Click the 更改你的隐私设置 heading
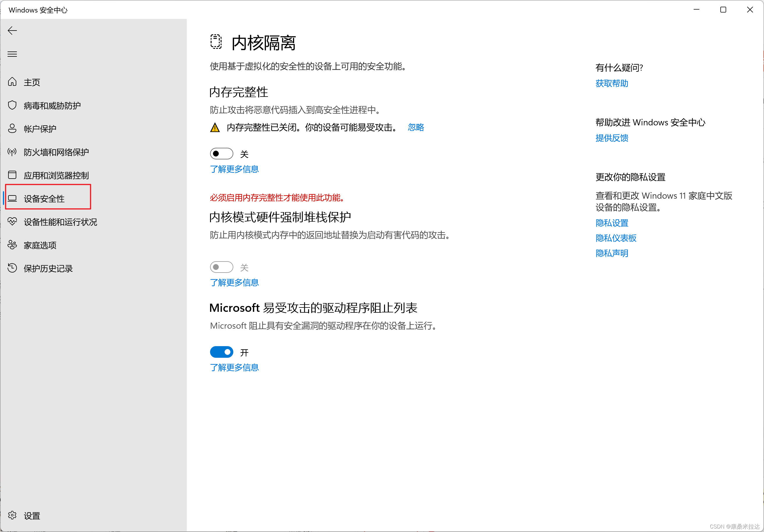This screenshot has width=764, height=532. 630,177
